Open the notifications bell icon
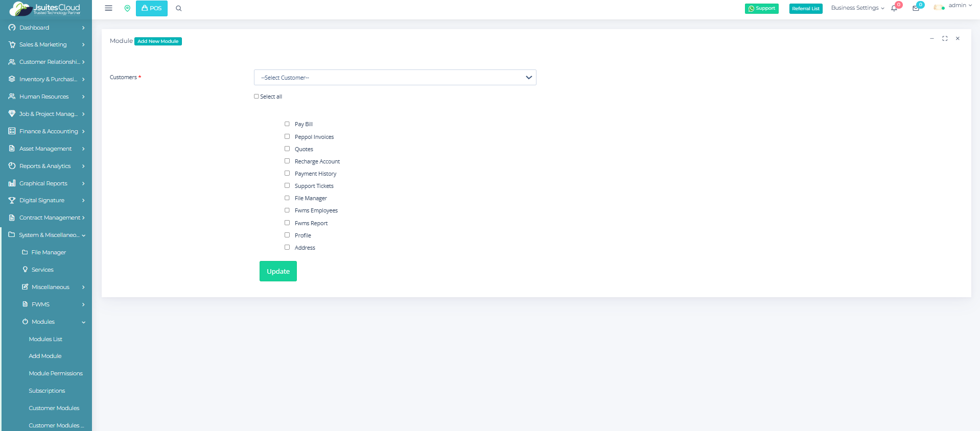Viewport: 980px width, 431px height. (x=894, y=8)
